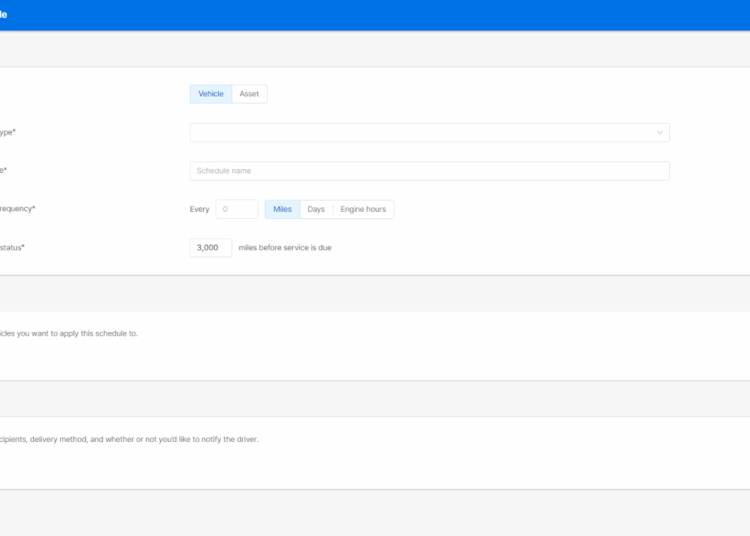Image resolution: width=750 pixels, height=536 pixels.
Task: Click the 'apply this schedule to' description
Action: coord(70,333)
